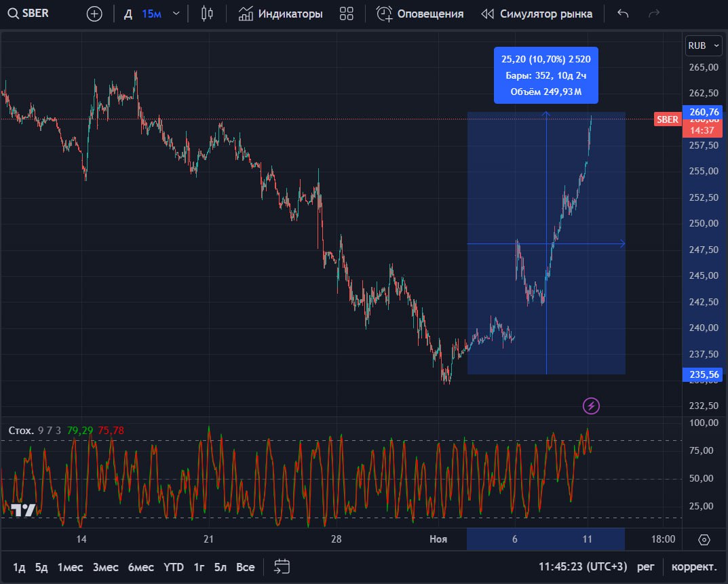The image size is (728, 584).
Task: Open the purple lightning event marker
Action: 591,406
